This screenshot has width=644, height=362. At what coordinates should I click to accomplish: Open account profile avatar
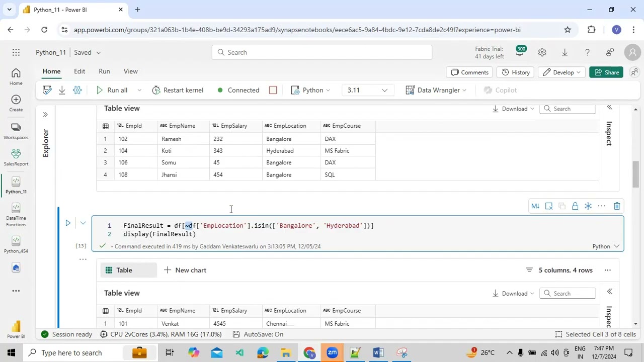[x=632, y=52]
